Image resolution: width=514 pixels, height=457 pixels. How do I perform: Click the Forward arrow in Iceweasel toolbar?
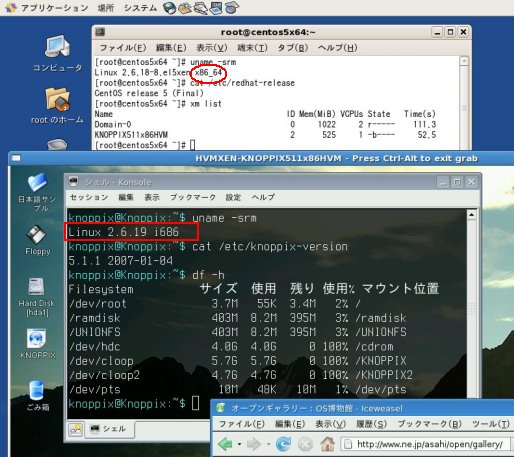[x=254, y=444]
